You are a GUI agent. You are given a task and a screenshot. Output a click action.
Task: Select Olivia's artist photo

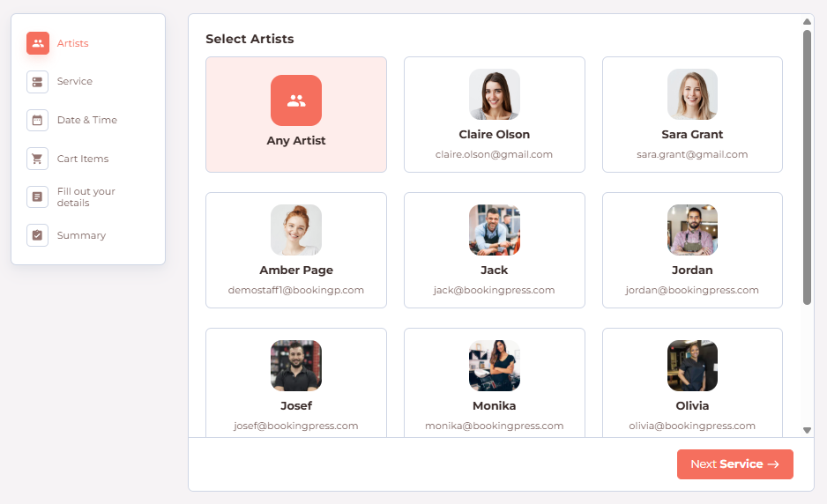692,366
